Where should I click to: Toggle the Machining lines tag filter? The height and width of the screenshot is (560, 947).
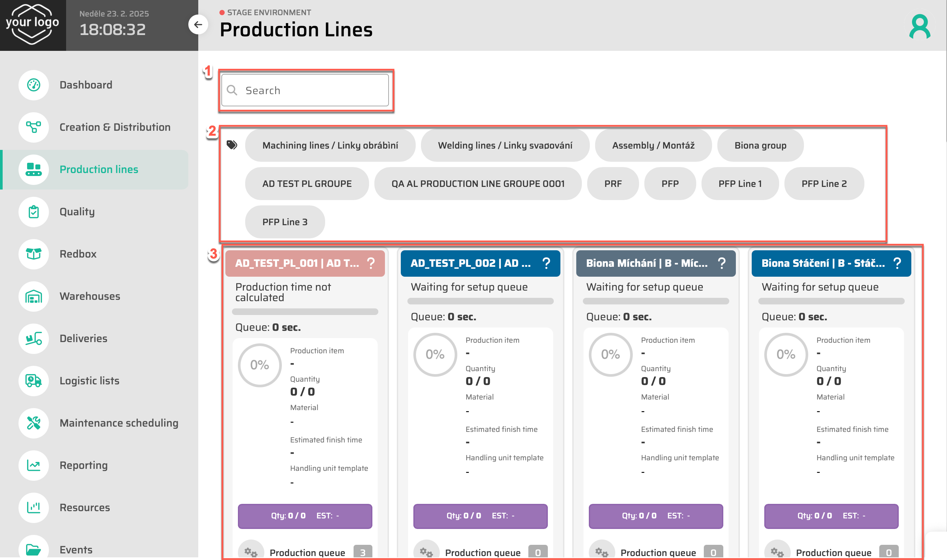330,145
